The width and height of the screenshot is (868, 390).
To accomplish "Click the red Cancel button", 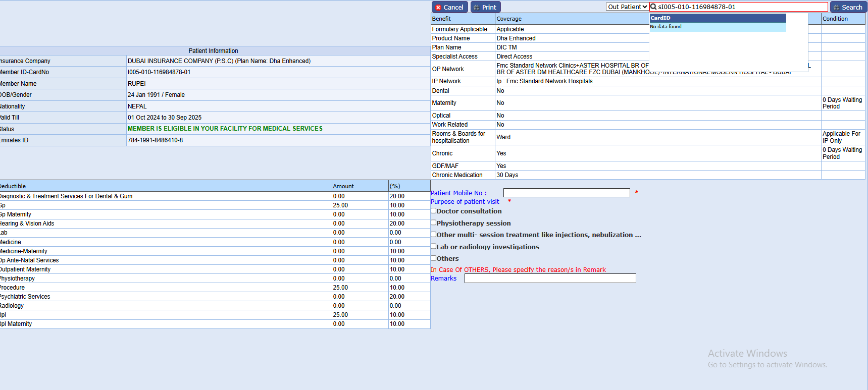I will [449, 7].
